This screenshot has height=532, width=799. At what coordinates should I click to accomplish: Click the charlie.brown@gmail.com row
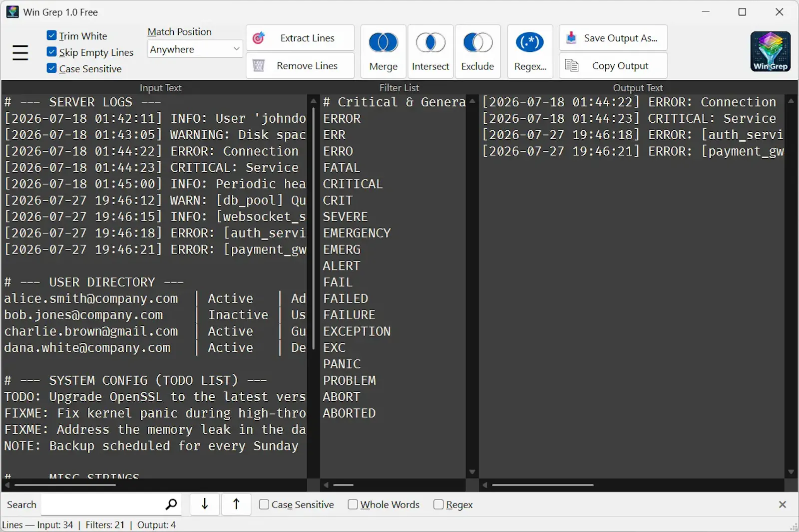point(155,331)
